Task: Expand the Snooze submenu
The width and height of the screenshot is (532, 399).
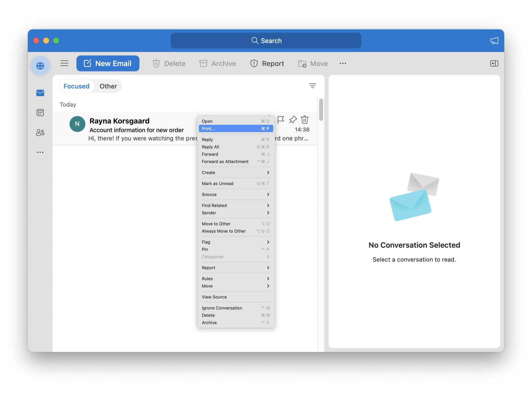Action: (x=236, y=194)
